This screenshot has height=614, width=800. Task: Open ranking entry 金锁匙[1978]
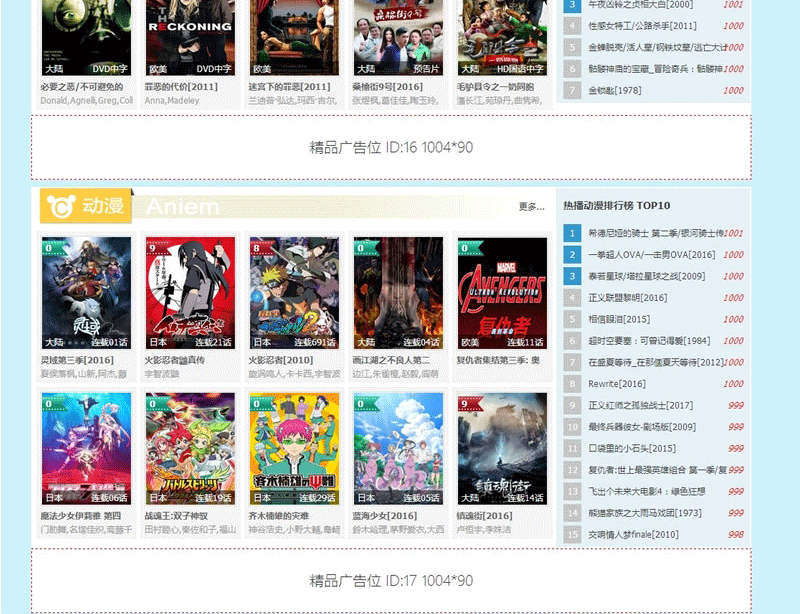[x=615, y=90]
